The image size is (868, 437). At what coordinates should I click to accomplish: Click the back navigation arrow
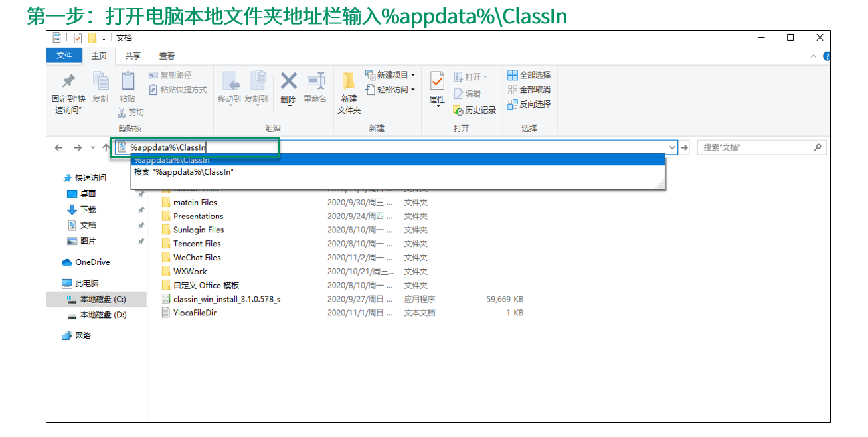tap(58, 147)
